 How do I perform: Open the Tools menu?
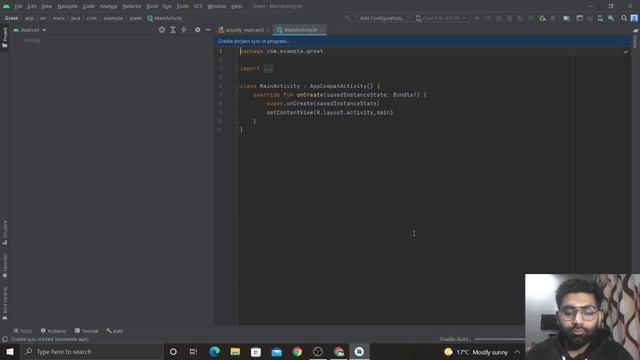point(182,6)
